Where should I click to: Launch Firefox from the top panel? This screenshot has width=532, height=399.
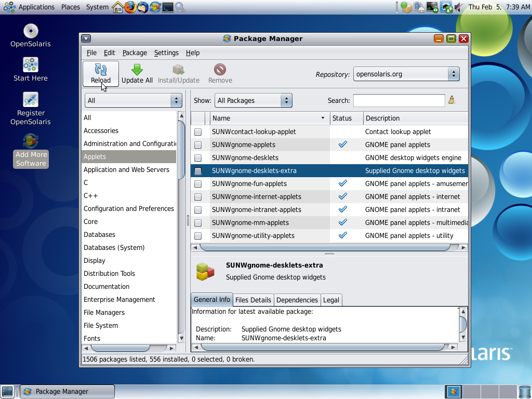[130, 7]
